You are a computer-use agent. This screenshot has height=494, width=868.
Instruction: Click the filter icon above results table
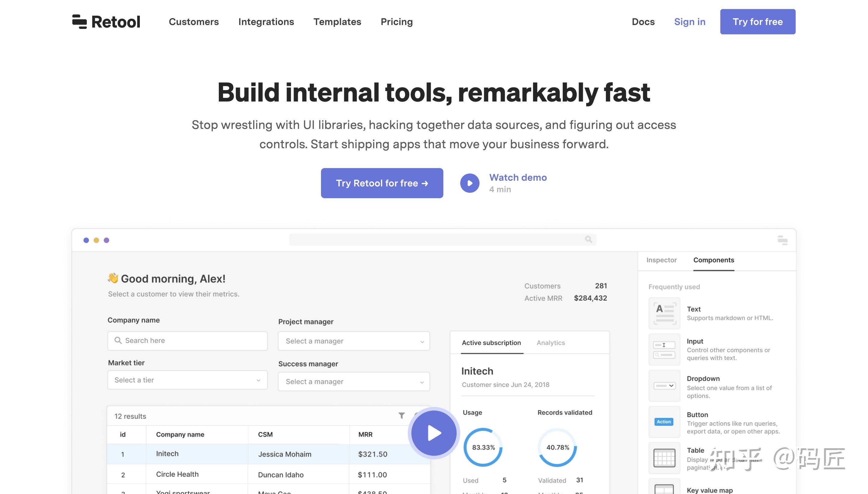[401, 416]
